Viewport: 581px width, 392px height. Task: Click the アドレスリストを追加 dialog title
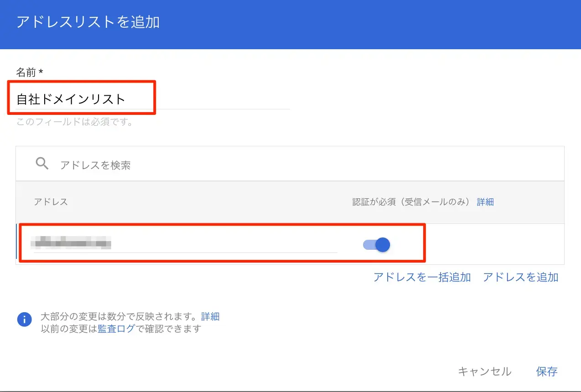coord(88,22)
